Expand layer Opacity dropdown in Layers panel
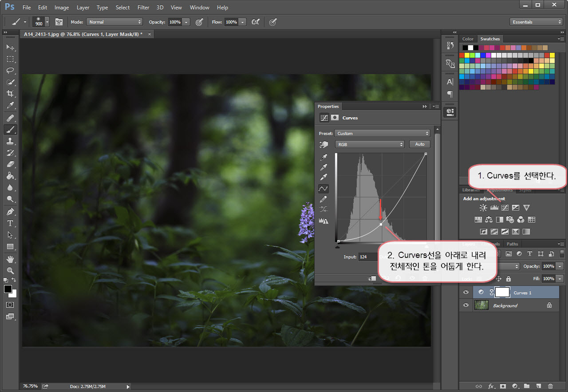The image size is (568, 392). click(560, 266)
